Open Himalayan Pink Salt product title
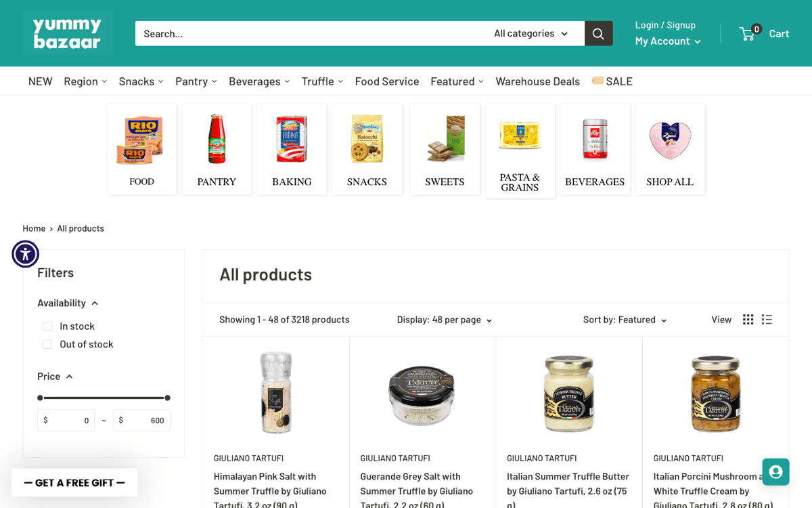 point(270,490)
